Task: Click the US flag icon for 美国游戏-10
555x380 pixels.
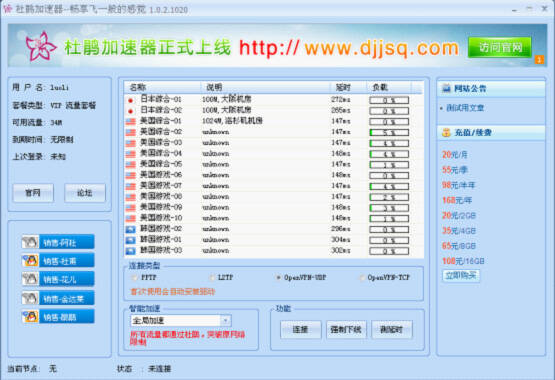Action: click(x=131, y=219)
